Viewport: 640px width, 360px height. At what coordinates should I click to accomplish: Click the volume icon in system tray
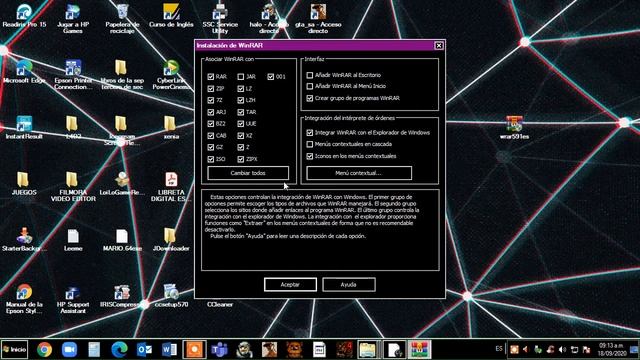(x=562, y=349)
